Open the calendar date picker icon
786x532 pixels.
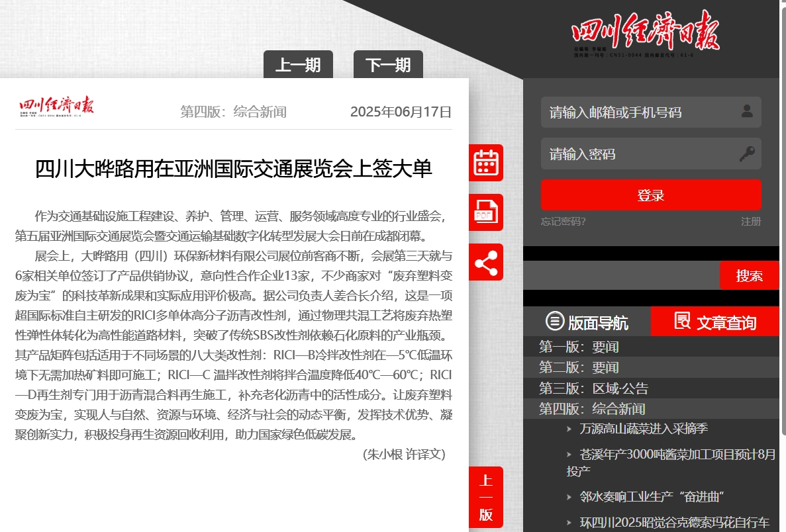(x=486, y=163)
